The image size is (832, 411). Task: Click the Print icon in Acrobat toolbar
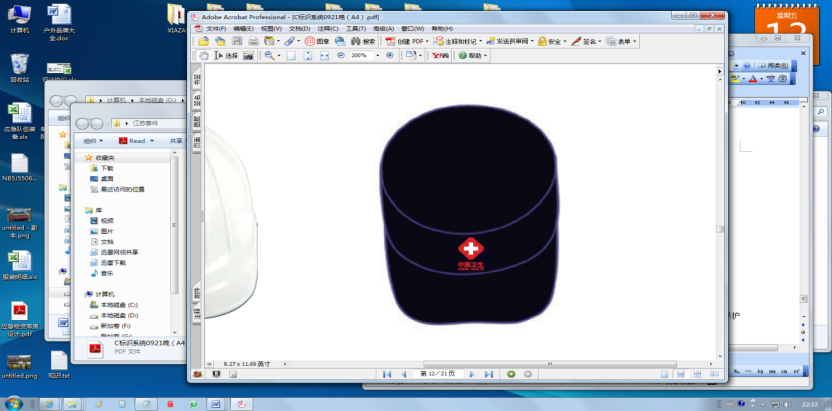coord(254,42)
